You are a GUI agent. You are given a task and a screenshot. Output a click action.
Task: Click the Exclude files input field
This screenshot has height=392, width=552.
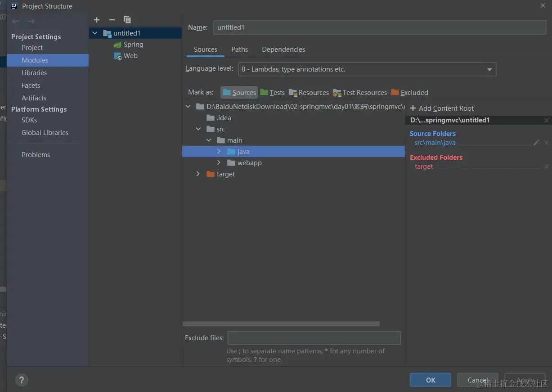click(314, 338)
